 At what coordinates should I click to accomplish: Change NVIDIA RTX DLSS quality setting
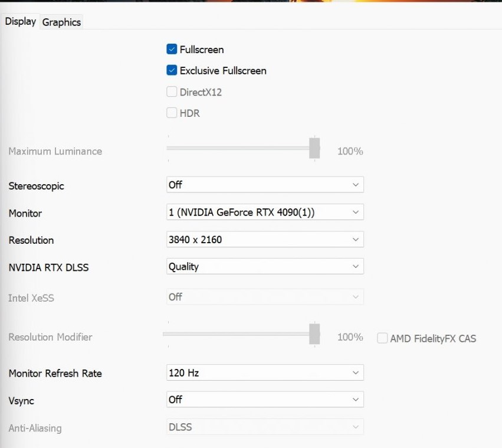click(265, 267)
